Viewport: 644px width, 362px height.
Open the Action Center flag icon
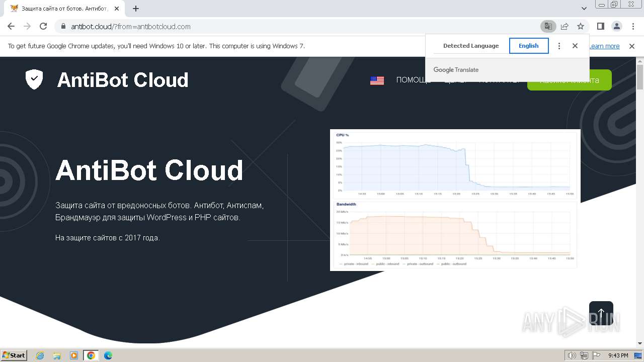coord(596,355)
